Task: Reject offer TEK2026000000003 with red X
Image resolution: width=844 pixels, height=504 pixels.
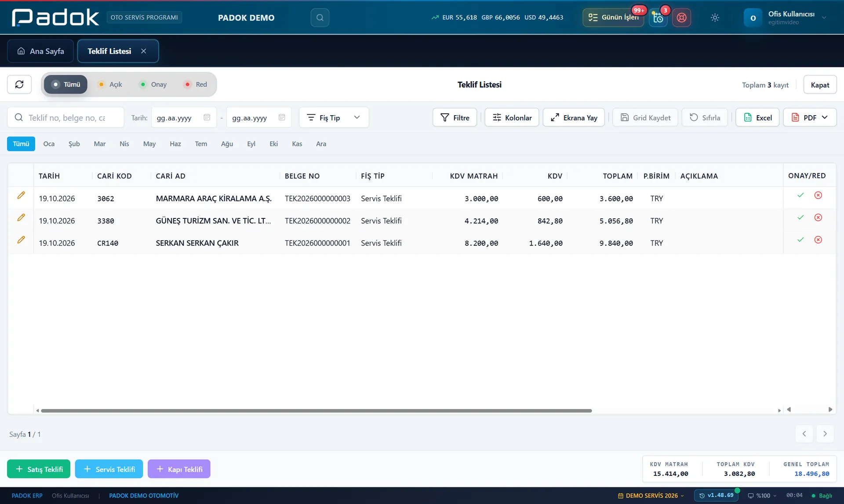Action: click(x=818, y=195)
